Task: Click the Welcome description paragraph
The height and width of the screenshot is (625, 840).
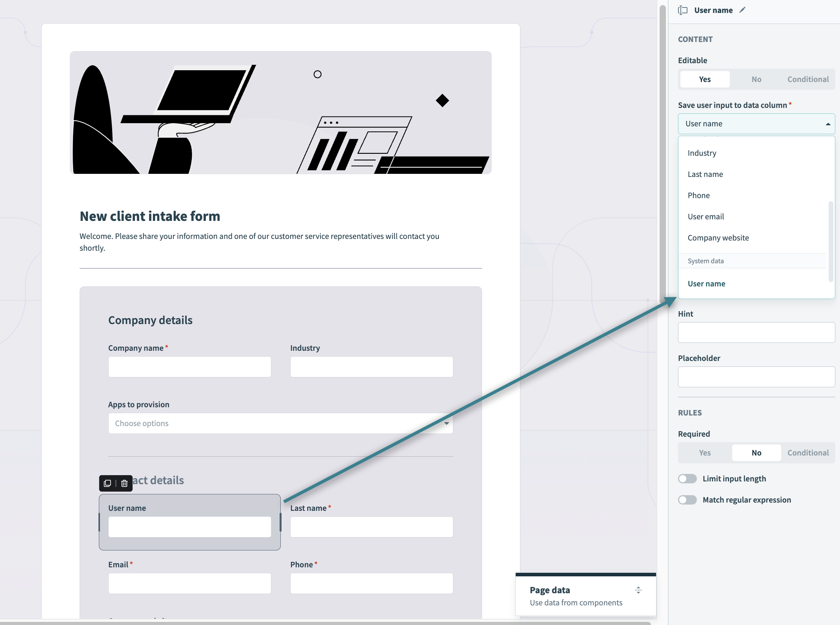Action: click(x=260, y=242)
